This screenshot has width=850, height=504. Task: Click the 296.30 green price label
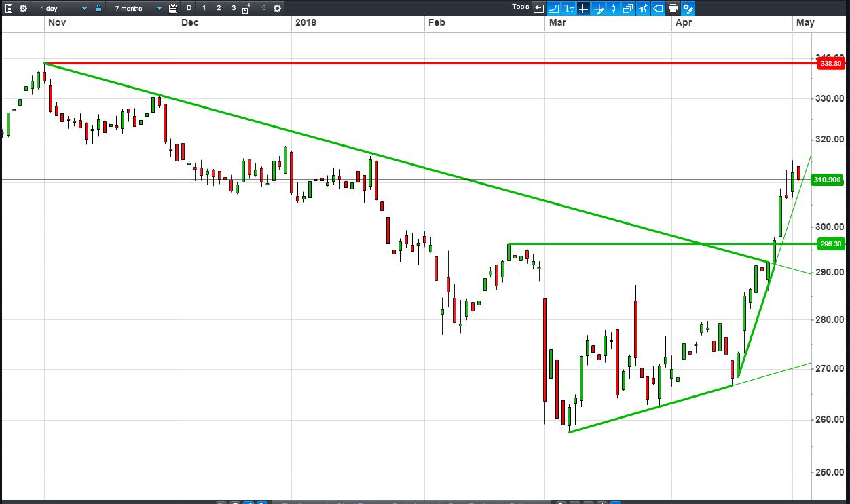[x=831, y=244]
